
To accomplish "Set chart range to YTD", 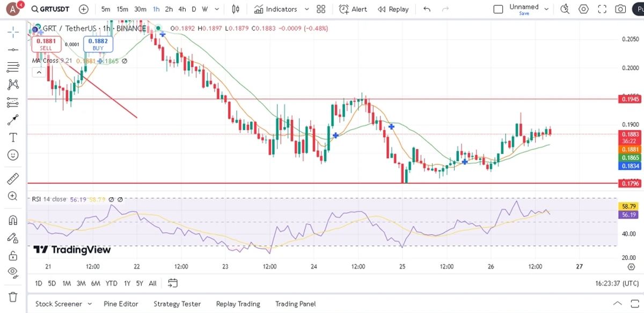I will click(112, 283).
